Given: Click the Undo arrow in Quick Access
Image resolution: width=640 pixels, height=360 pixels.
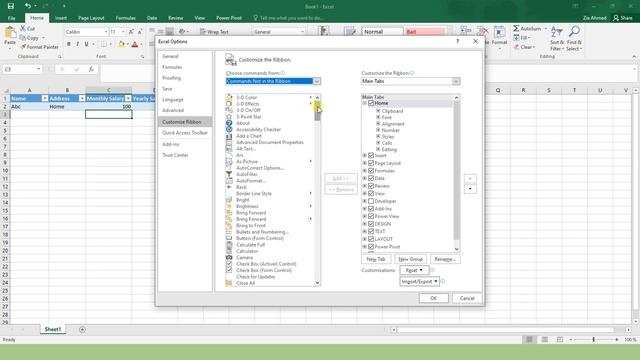Looking at the screenshot, I should [28, 6].
